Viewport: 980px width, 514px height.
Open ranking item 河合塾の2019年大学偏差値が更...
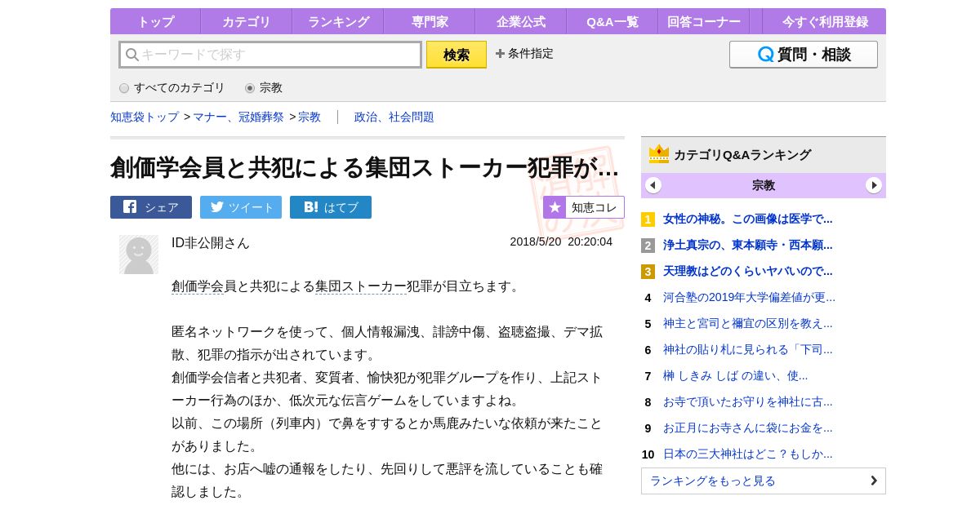tap(750, 297)
